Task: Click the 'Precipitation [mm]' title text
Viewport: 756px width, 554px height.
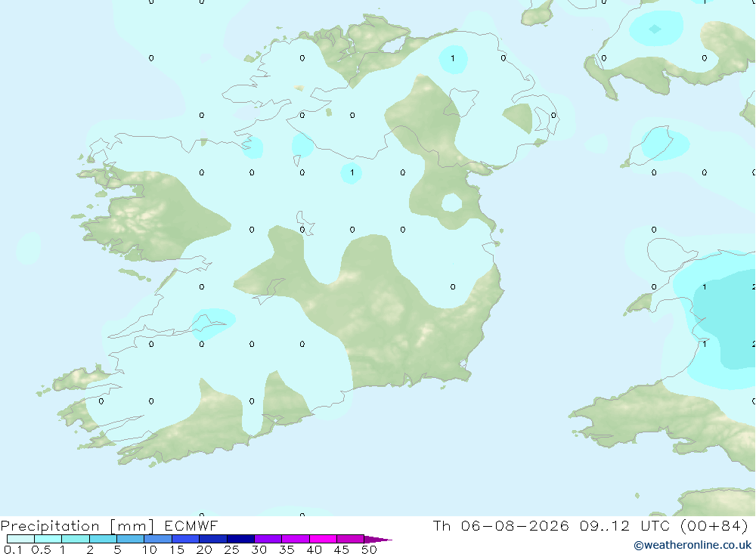Action: click(77, 526)
